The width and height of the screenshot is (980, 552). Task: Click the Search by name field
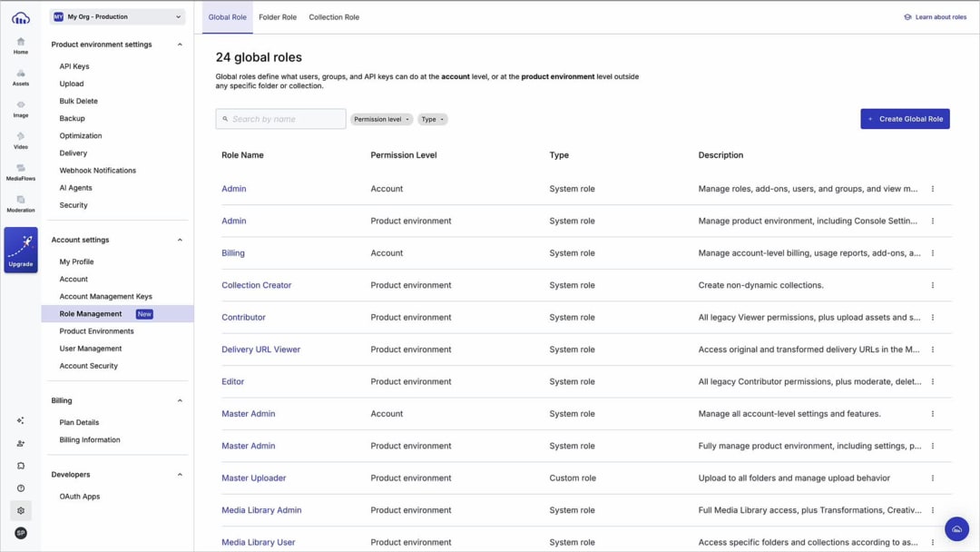coord(280,119)
